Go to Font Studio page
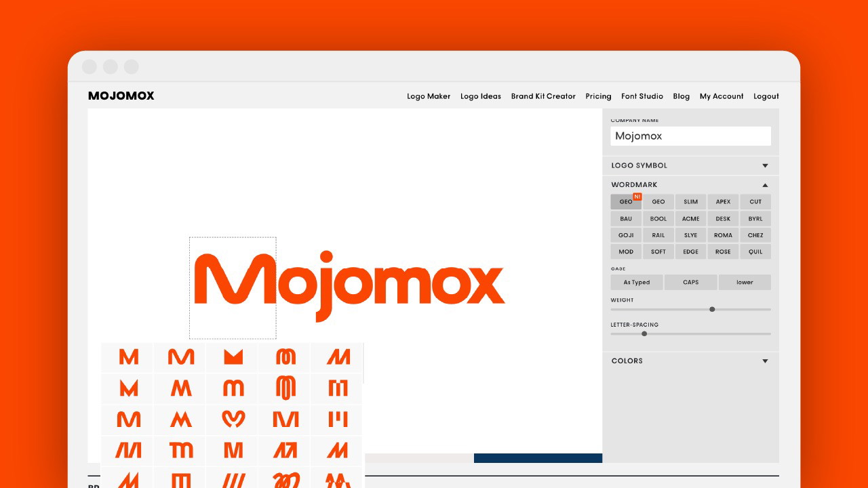Image resolution: width=868 pixels, height=488 pixels. 642,96
